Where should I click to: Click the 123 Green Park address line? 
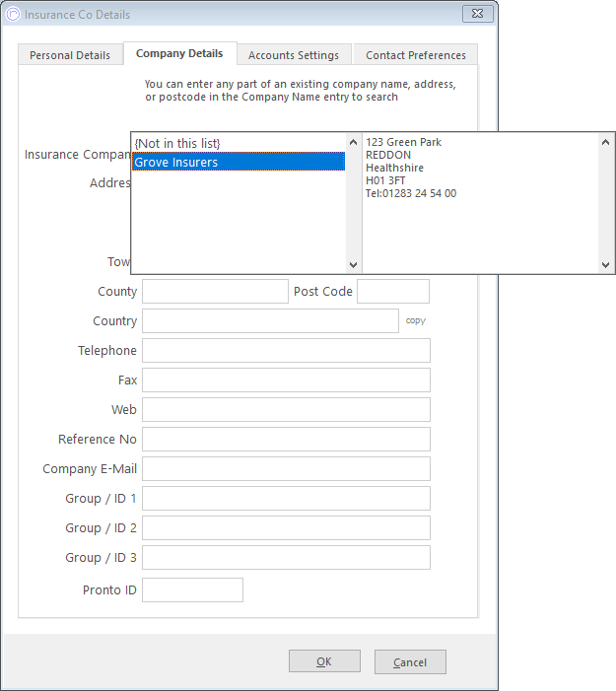coord(403,142)
